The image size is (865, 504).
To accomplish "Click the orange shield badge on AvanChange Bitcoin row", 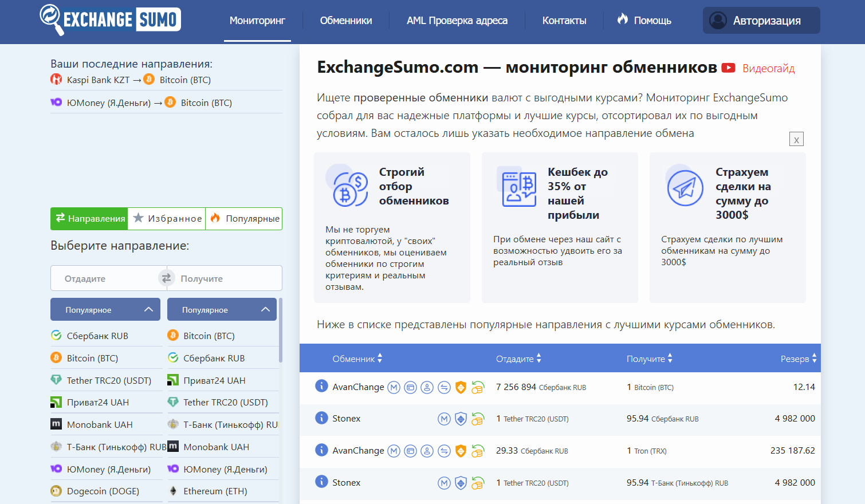I will click(461, 388).
